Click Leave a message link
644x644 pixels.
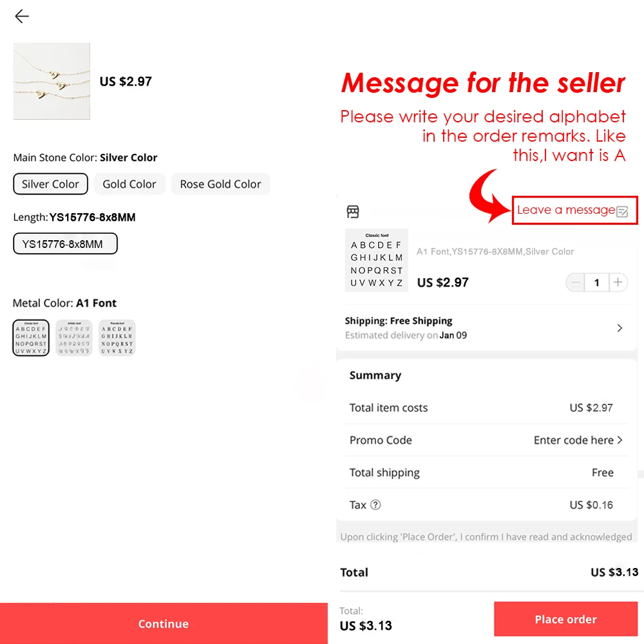[566, 210]
